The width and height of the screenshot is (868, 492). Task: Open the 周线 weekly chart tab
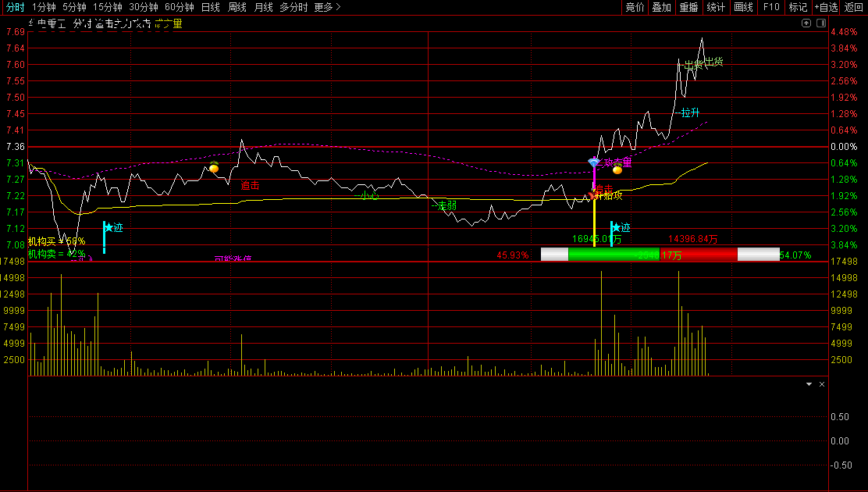tap(237, 7)
